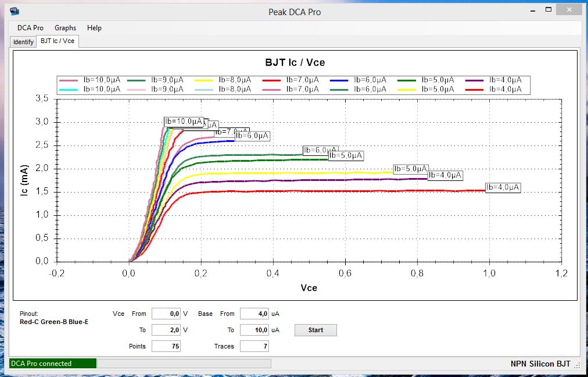This screenshot has width=588, height=377.
Task: Switch to the Identify tab
Action: [23, 42]
